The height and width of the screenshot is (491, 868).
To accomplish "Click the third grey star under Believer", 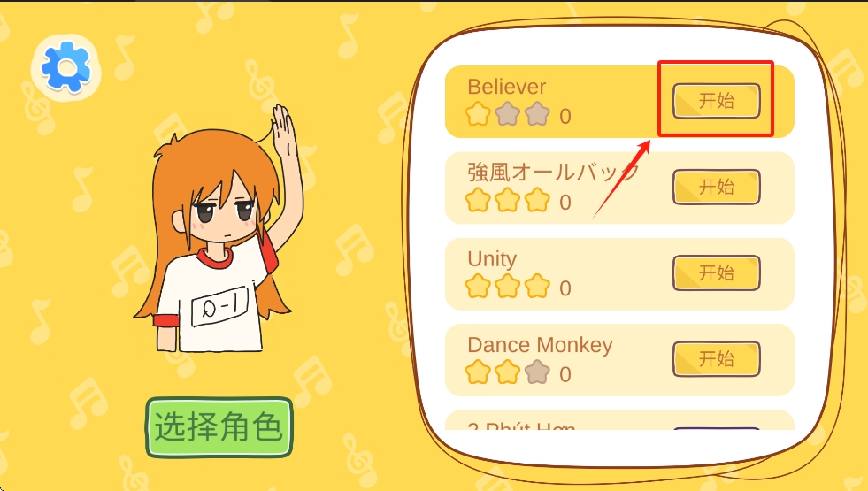I will [x=537, y=115].
